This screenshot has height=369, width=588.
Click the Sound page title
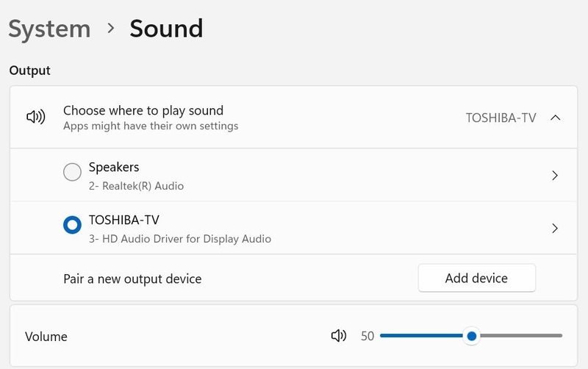(166, 29)
